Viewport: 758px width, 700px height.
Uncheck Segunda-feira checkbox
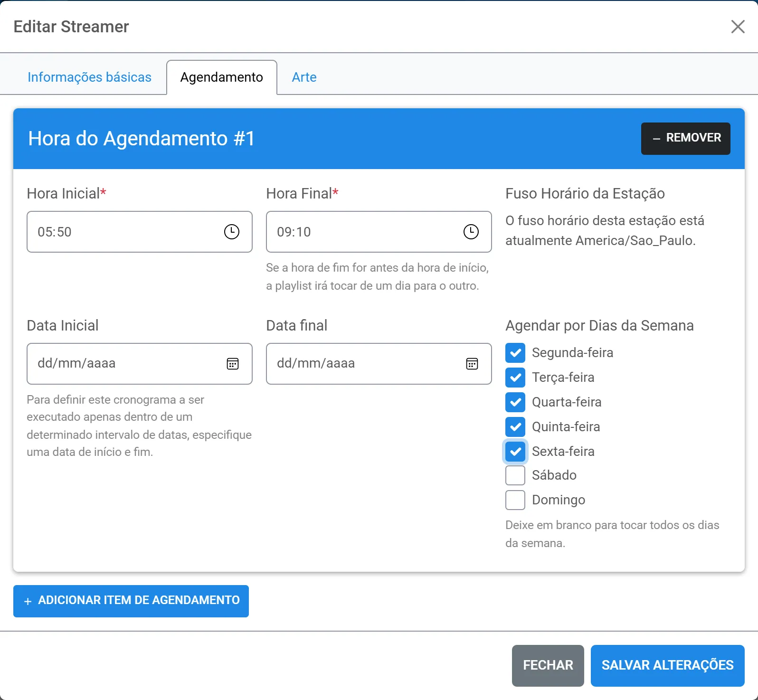pos(515,353)
